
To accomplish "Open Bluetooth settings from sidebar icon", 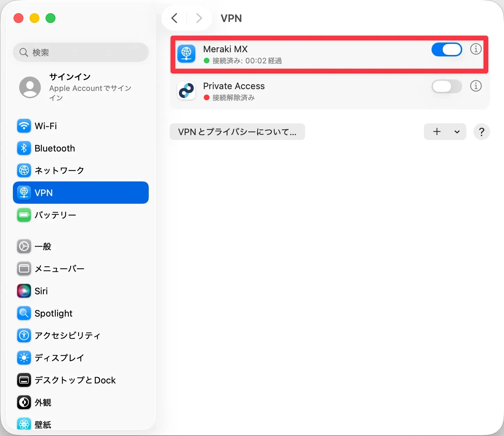I will pyautogui.click(x=24, y=148).
